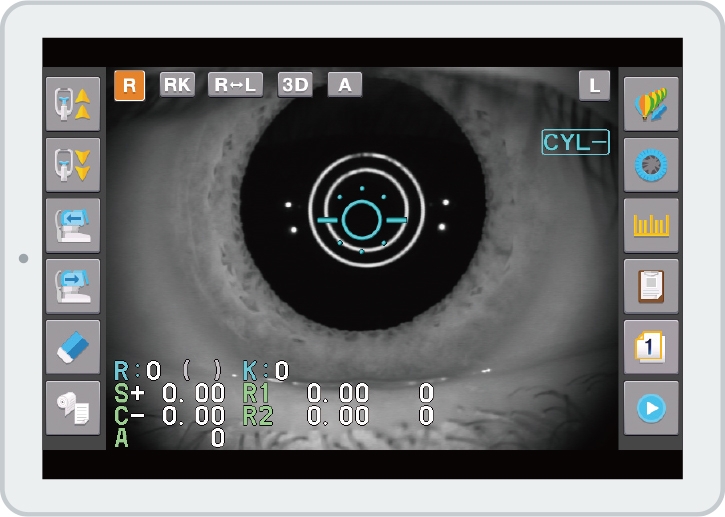Viewport: 725px width, 517px height.
Task: Open the blue ring illumination icon
Action: [x=651, y=165]
